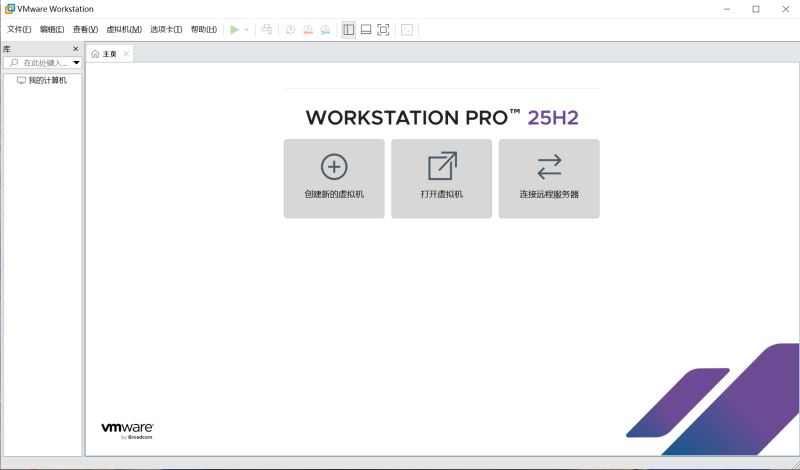Open the 选项卡(T) menu
The height and width of the screenshot is (470, 800).
(x=166, y=30)
